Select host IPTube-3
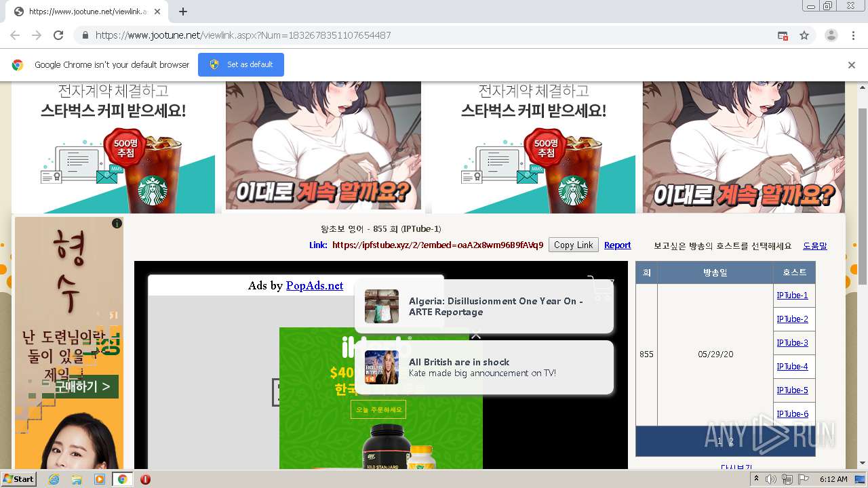Viewport: 868px width, 488px height. [792, 343]
